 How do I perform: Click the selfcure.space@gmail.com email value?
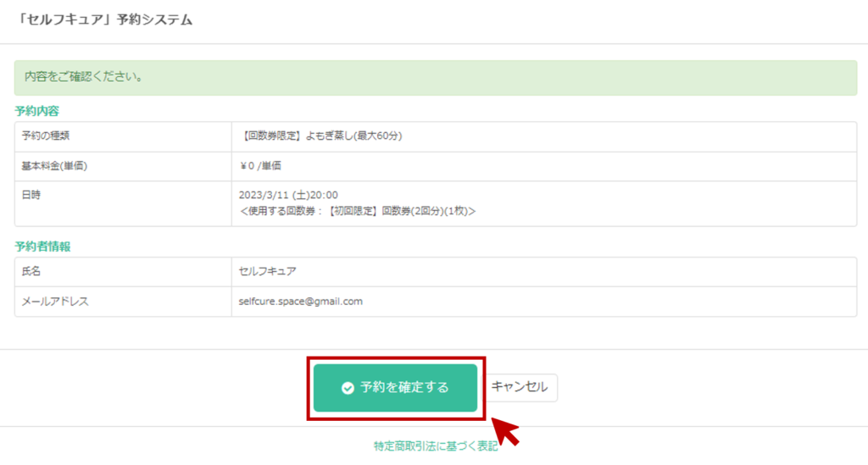[301, 302]
